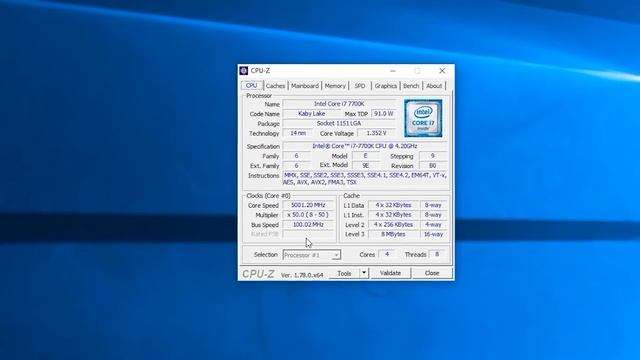Minimize the CPU-Z window
Viewport: 640px width, 360px height.
(x=393, y=71)
